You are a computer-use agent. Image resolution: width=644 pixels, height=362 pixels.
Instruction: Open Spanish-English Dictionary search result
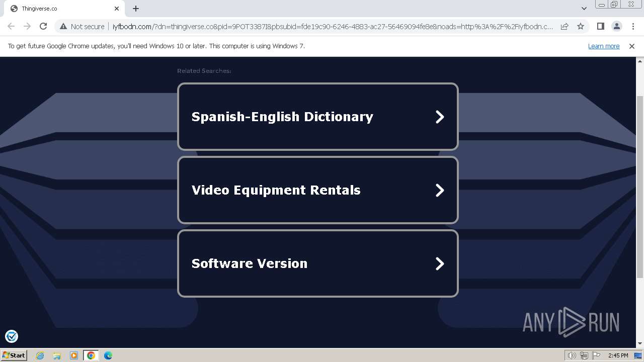click(x=318, y=117)
